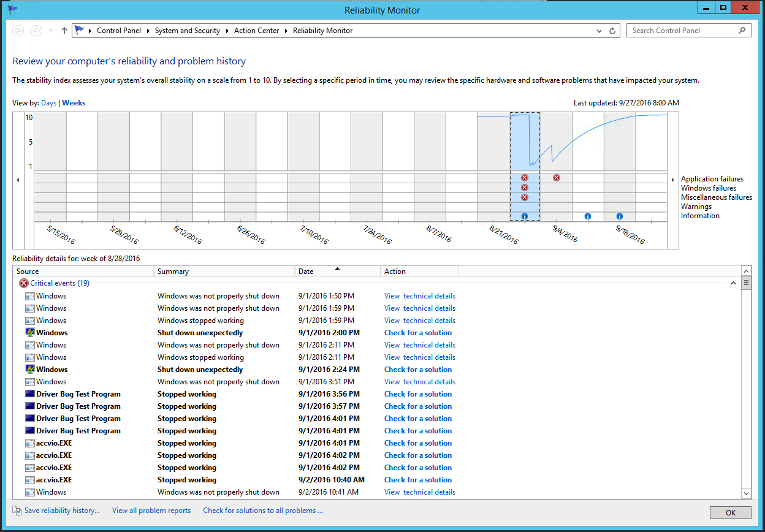Open Check for solutions to all problems
The width and height of the screenshot is (765, 532).
(262, 510)
